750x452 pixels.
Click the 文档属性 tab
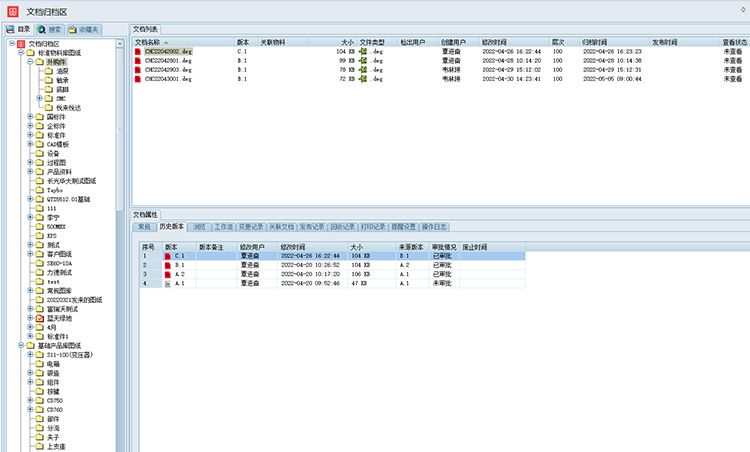point(145,215)
